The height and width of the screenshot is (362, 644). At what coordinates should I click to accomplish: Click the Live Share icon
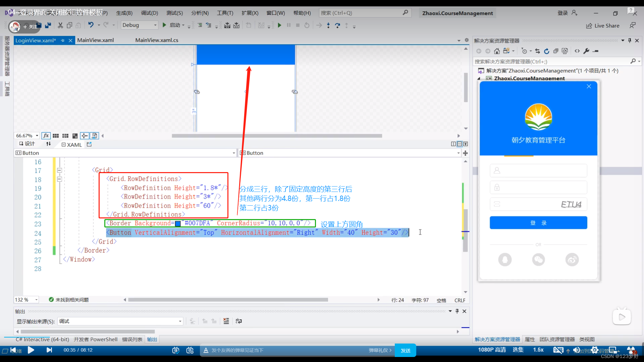[x=589, y=26]
